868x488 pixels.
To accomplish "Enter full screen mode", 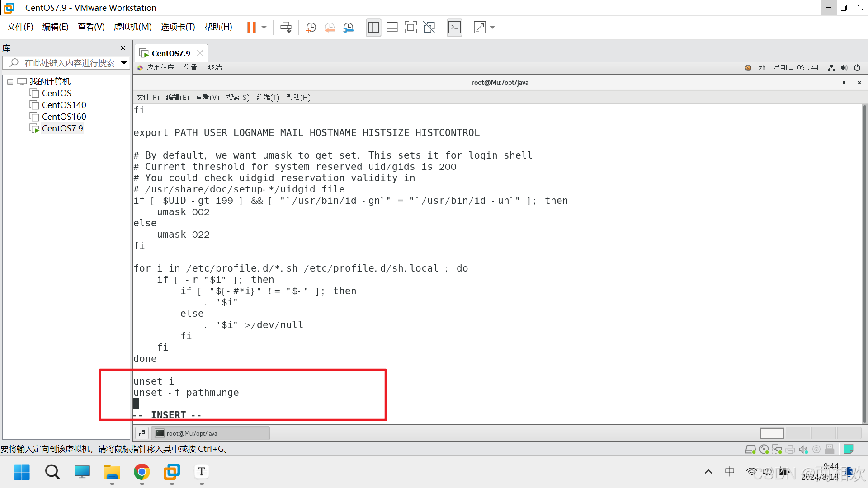I will point(410,28).
